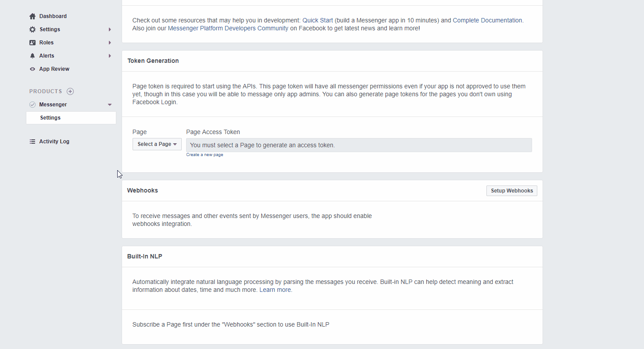Click the App Review eye icon

tap(32, 69)
